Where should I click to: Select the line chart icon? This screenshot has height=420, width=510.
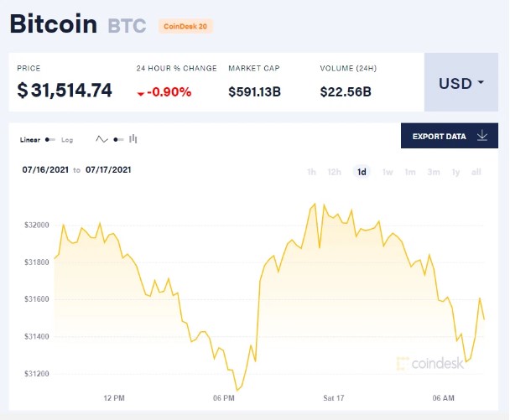(x=101, y=139)
